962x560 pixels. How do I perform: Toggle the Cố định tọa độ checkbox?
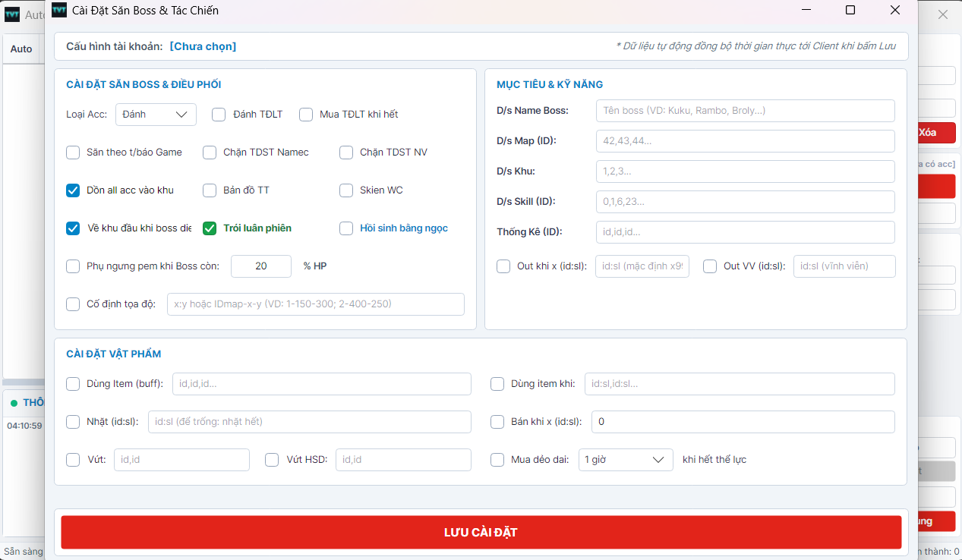click(73, 304)
